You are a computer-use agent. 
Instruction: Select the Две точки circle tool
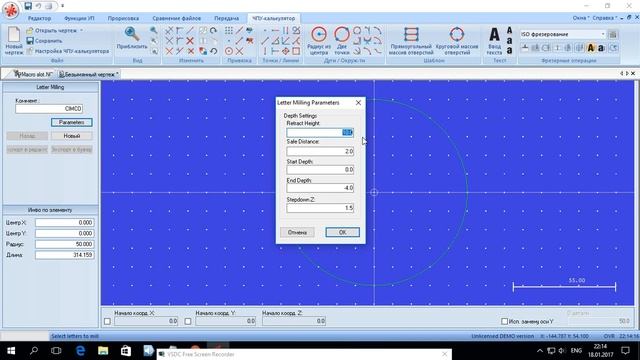point(342,40)
